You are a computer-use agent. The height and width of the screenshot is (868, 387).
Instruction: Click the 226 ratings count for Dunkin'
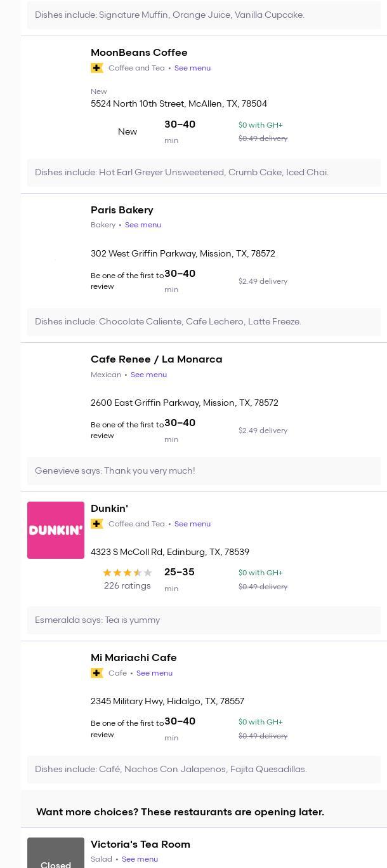click(127, 586)
